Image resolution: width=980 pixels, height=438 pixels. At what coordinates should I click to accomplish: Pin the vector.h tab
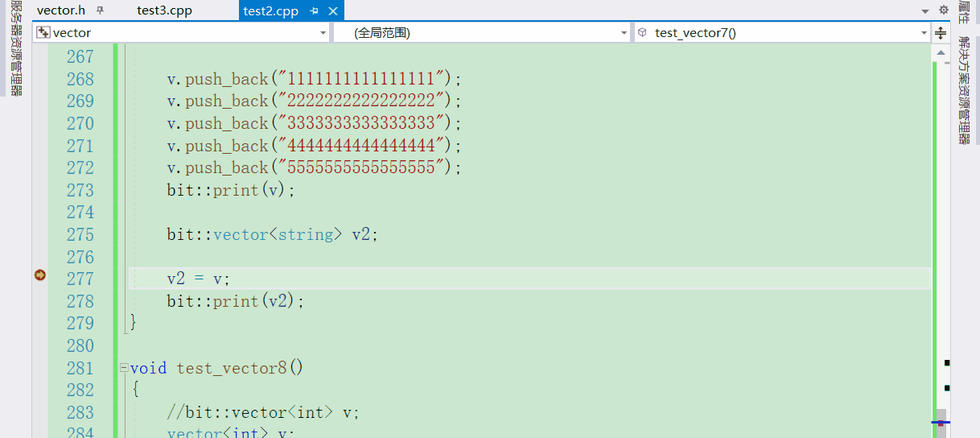tap(101, 10)
